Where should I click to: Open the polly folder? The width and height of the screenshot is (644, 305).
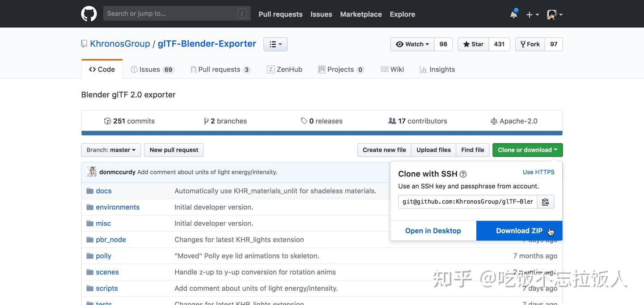(103, 256)
